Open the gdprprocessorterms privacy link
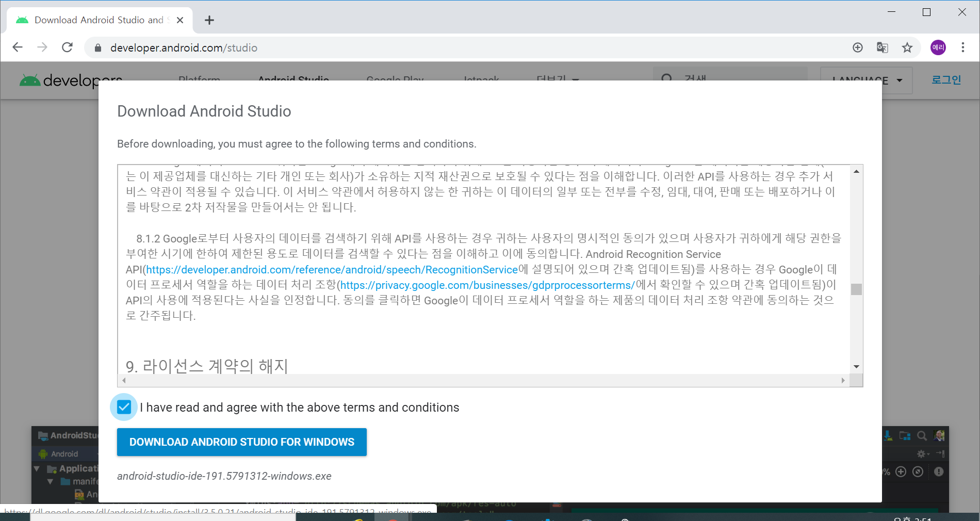 (x=487, y=285)
